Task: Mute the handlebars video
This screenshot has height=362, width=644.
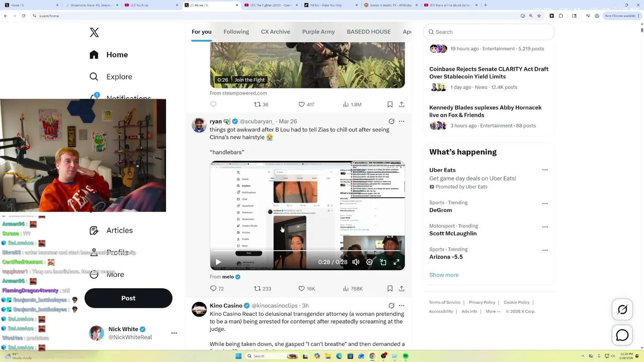Action: click(356, 262)
